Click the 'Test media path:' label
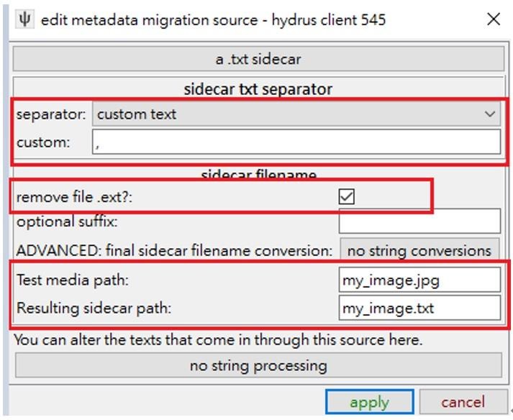 pyautogui.click(x=73, y=280)
